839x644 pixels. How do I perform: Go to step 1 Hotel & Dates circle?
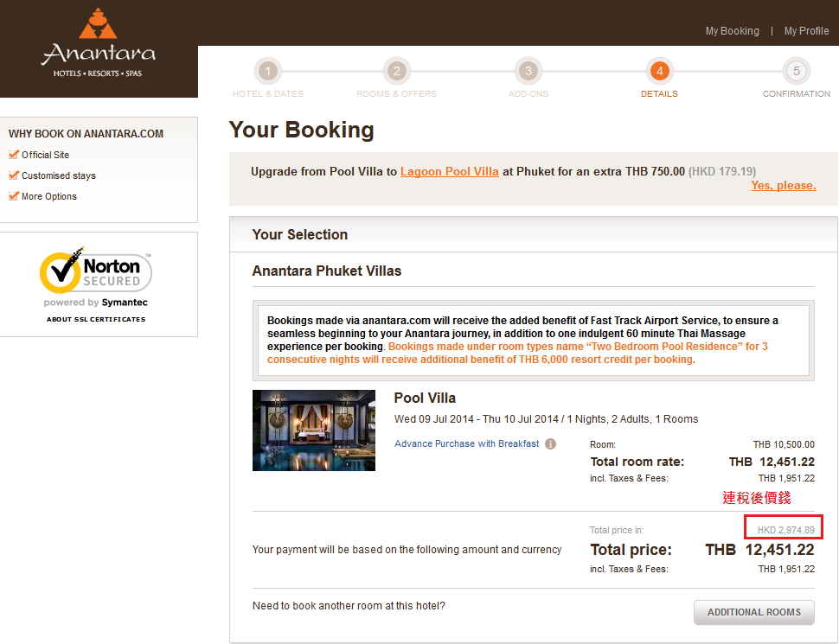click(268, 71)
